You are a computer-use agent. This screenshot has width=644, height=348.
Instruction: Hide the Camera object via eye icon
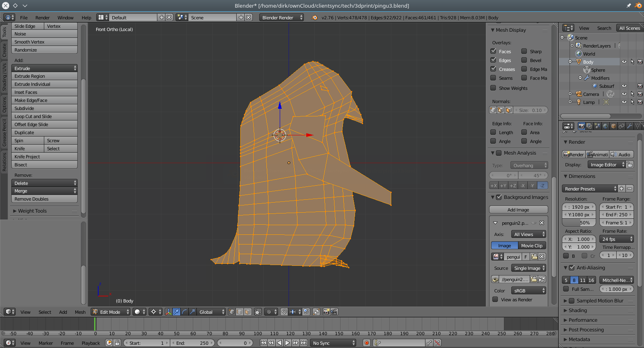624,94
